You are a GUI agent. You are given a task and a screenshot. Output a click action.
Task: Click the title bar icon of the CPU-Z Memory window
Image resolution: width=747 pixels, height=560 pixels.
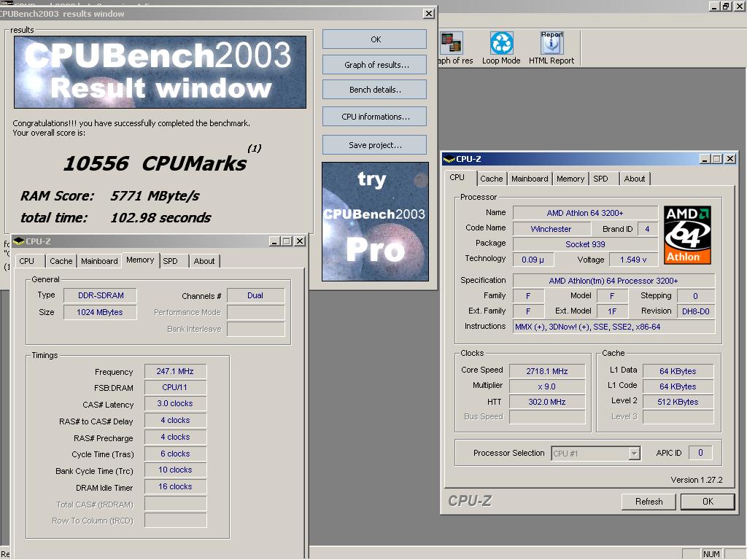point(18,241)
